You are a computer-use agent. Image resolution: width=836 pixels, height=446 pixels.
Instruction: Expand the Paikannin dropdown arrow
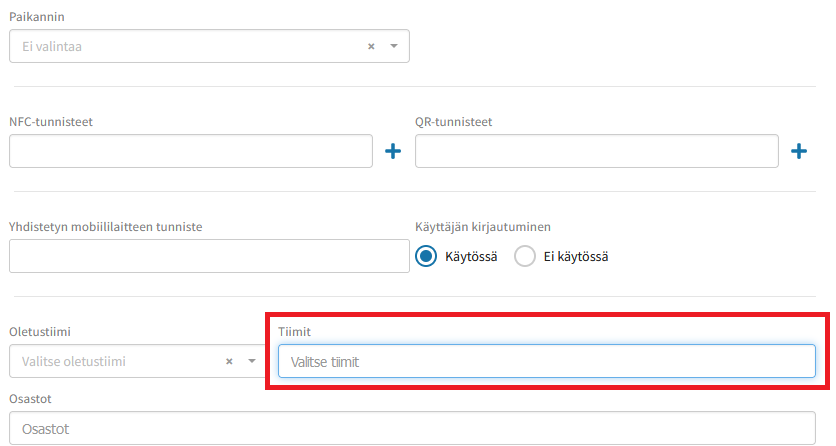click(x=393, y=46)
